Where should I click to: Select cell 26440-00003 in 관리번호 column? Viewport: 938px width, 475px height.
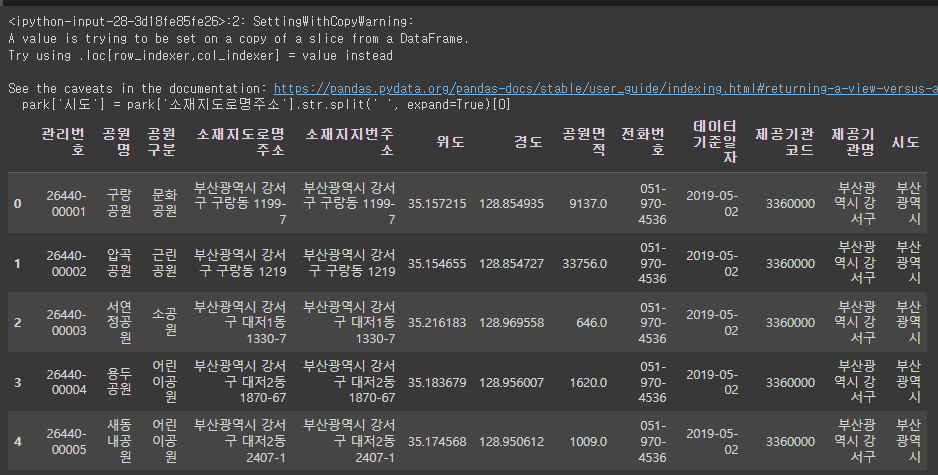point(66,322)
